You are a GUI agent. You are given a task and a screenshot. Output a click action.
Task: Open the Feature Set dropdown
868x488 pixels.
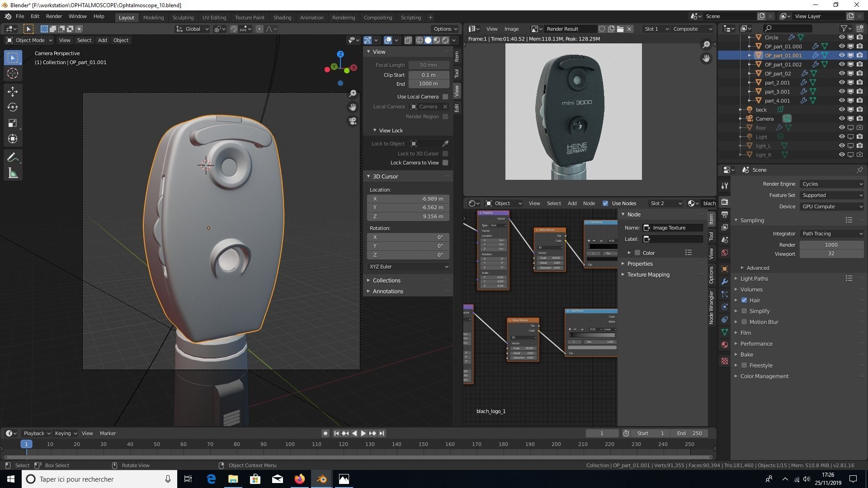832,195
